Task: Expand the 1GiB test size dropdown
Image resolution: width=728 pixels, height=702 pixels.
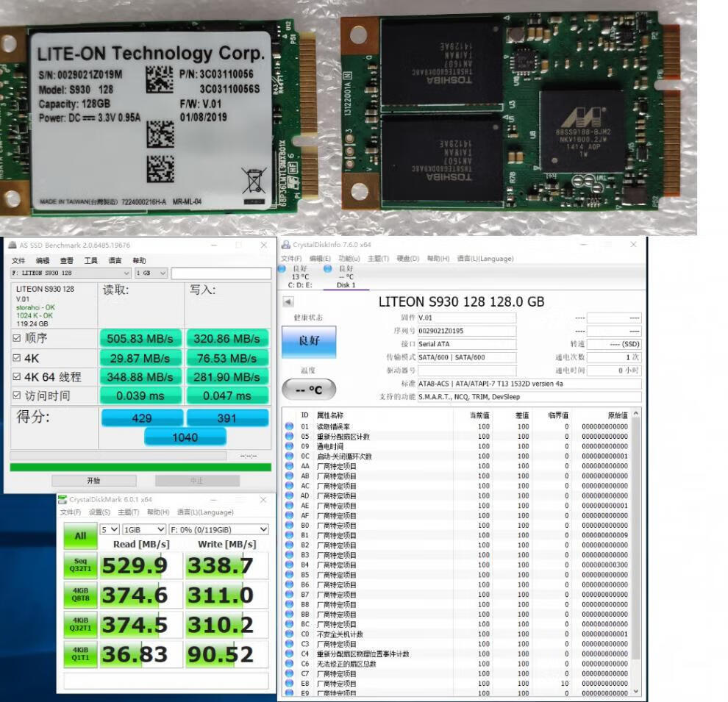Action: (144, 529)
